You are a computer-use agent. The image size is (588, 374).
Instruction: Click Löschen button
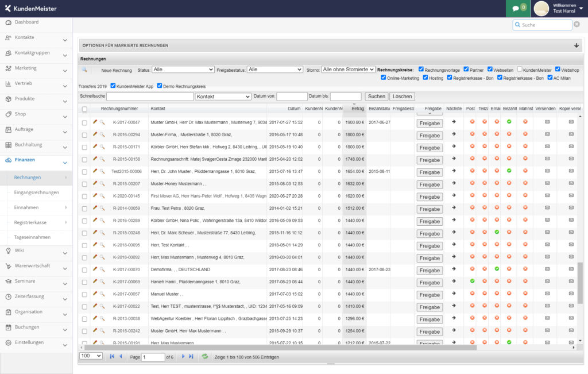[x=402, y=97]
